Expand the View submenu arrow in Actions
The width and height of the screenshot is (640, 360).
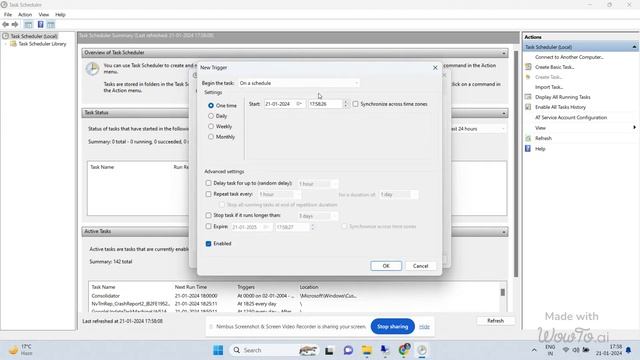click(634, 127)
